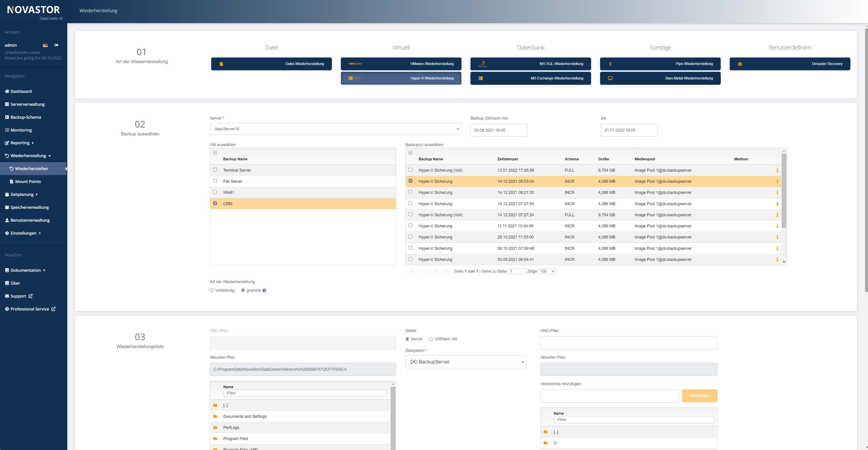Screen dimensions: 868x450
Task: Tick the Win81 VM checkbox
Action: (215, 192)
